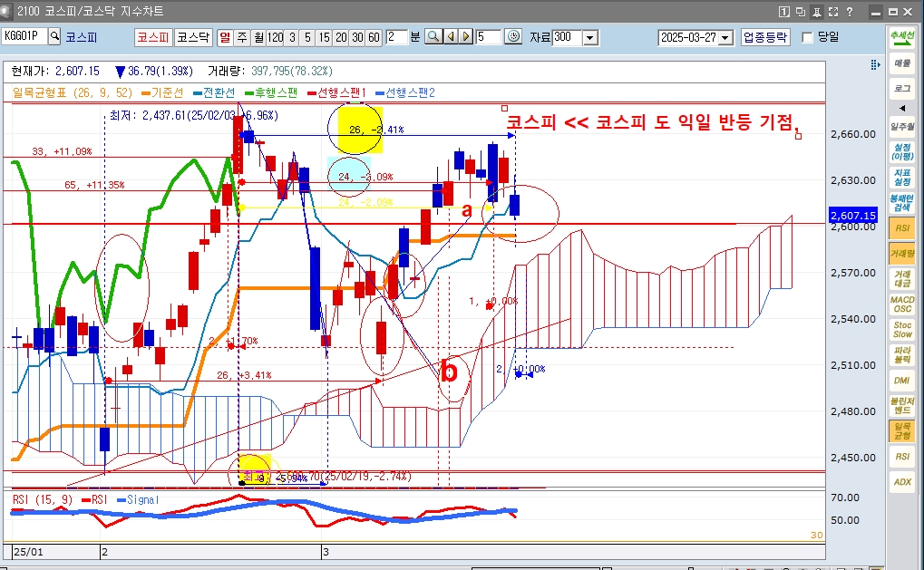This screenshot has width=924, height=570.
Task: Toggle the MACD OSC indicator
Action: click(x=901, y=304)
